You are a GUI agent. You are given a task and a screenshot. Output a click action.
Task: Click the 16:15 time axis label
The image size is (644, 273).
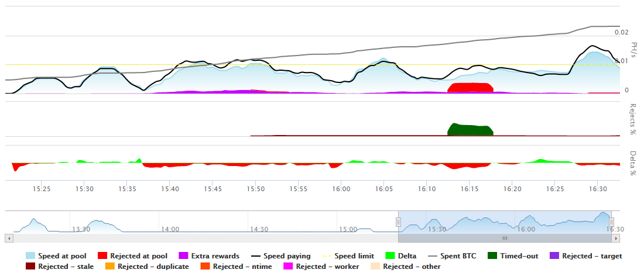(x=469, y=189)
